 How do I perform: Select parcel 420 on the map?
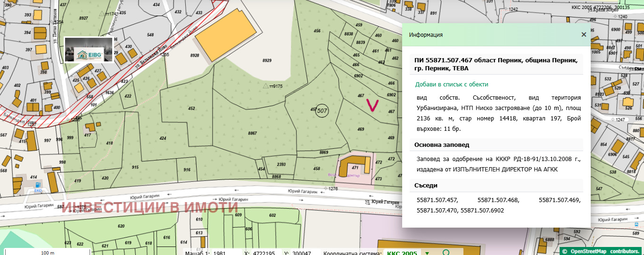105,178
